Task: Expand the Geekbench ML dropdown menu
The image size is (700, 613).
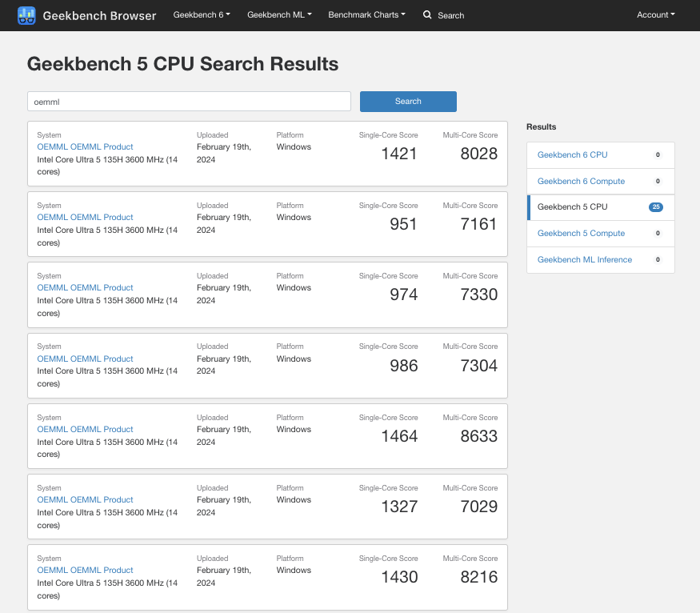Action: point(279,14)
